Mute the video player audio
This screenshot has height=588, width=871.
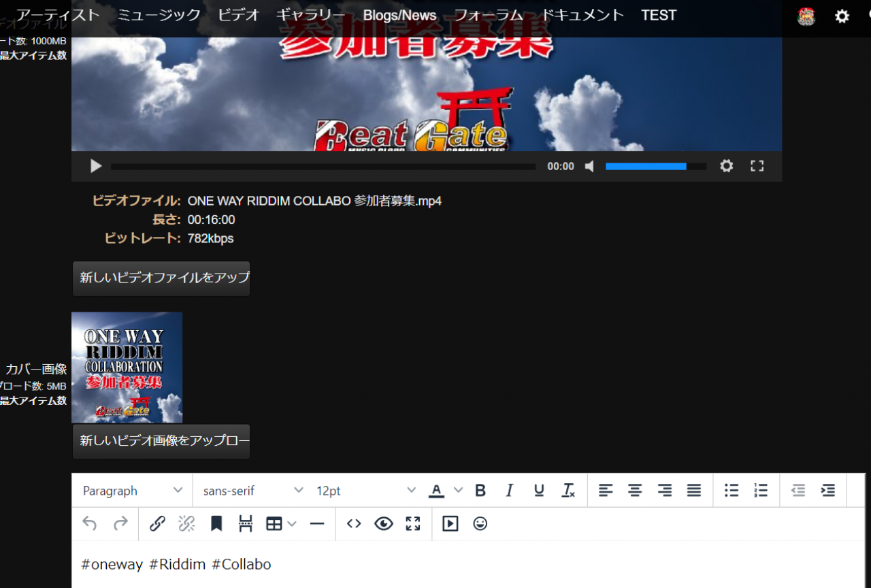point(590,166)
